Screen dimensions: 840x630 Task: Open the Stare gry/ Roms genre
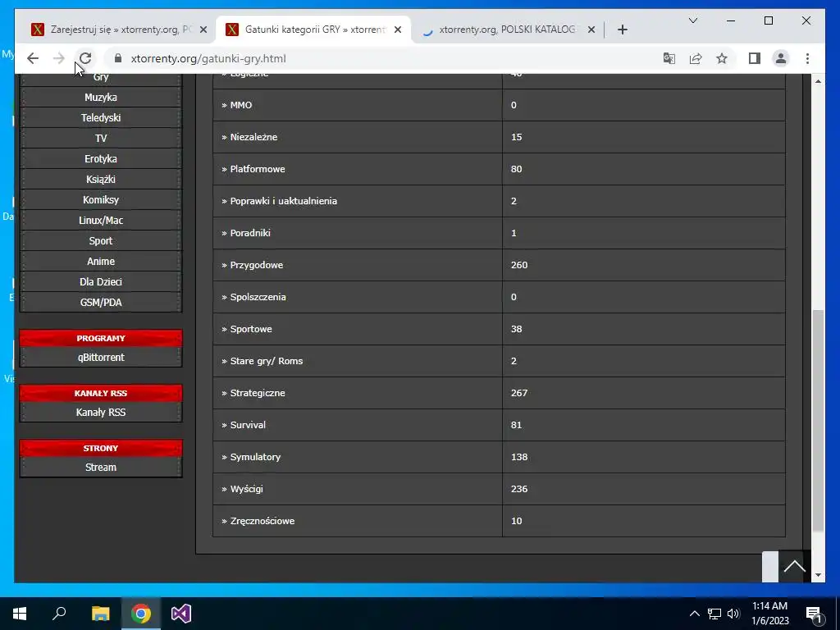[267, 361]
